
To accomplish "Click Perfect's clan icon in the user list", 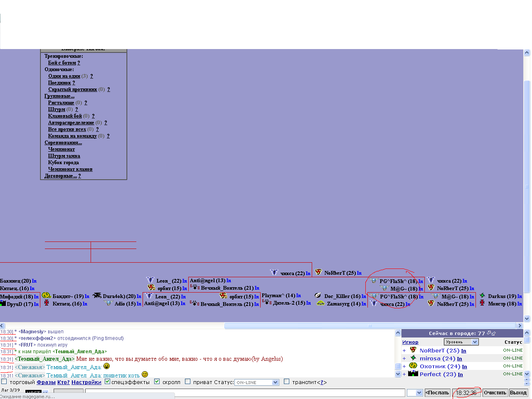I will click(x=413, y=374).
